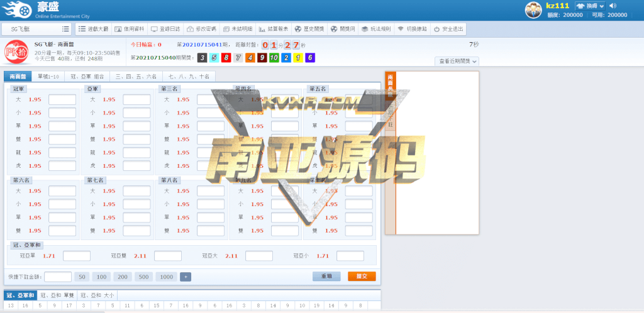Select the 冠、亞和 單雙 tab
The image size is (644, 313).
(x=57, y=295)
